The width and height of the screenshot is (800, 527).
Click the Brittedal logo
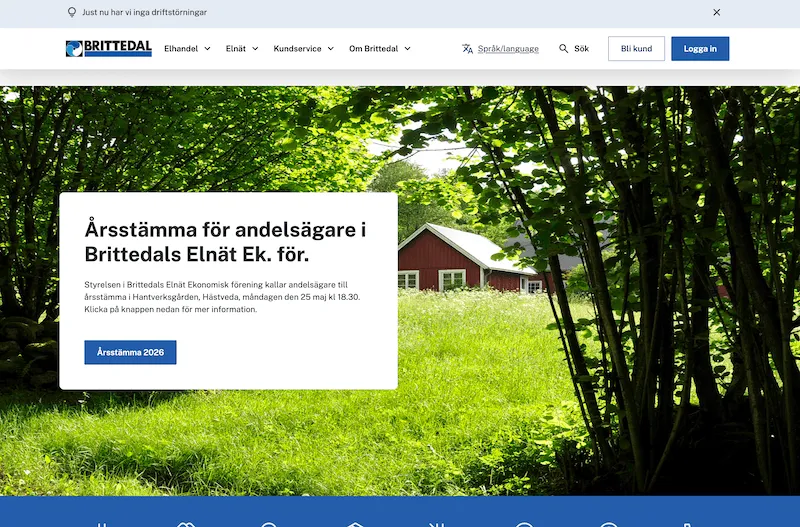109,48
